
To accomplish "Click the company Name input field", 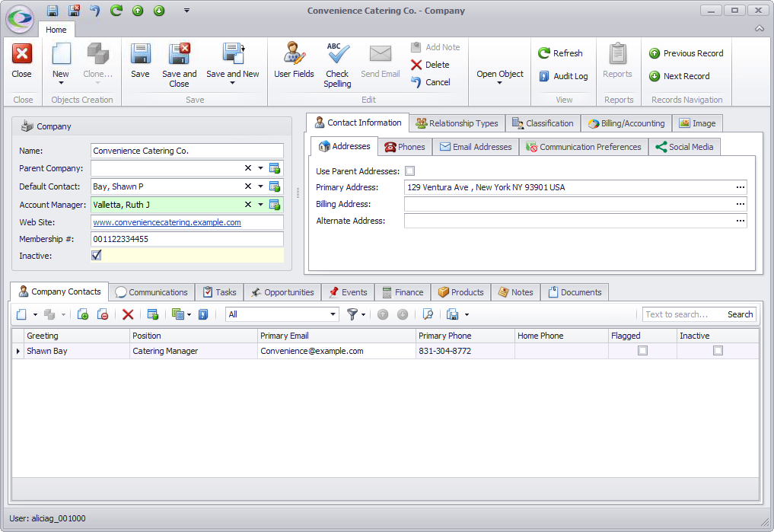I will click(x=187, y=151).
